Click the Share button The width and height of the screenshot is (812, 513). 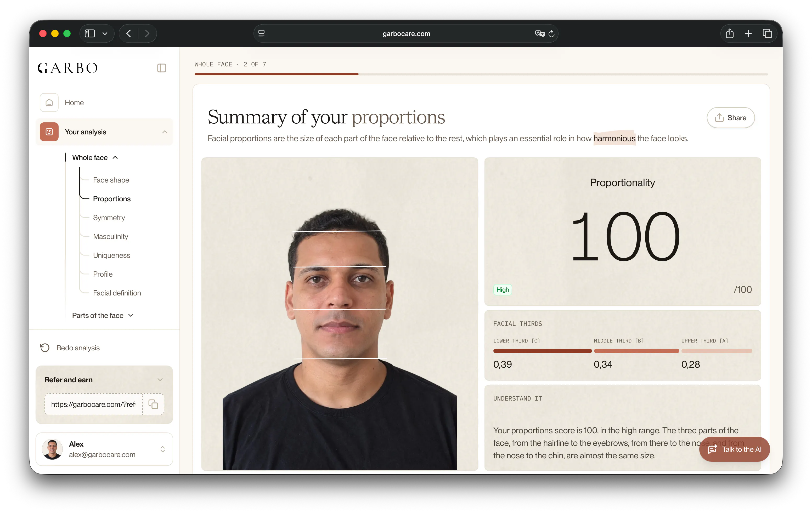click(730, 118)
